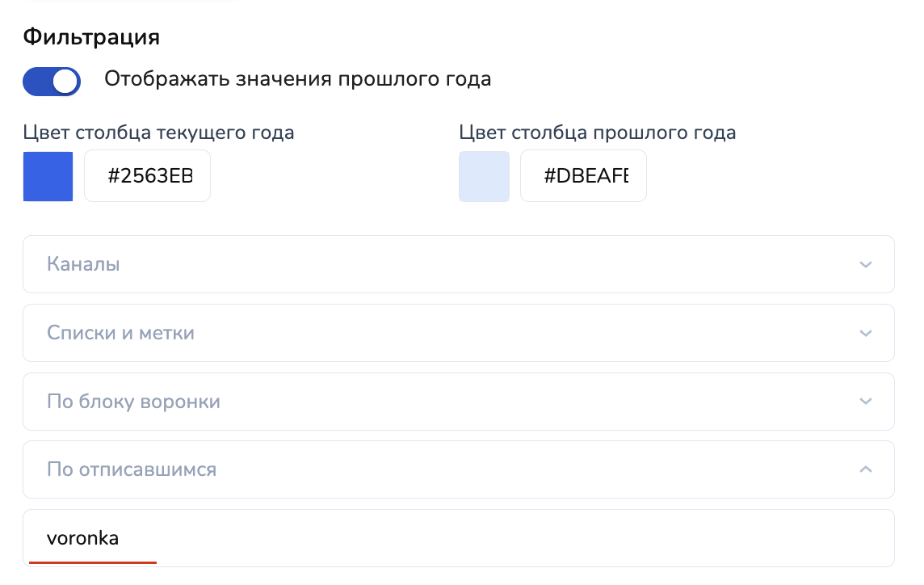Click the Каналы chevron arrow

866,264
